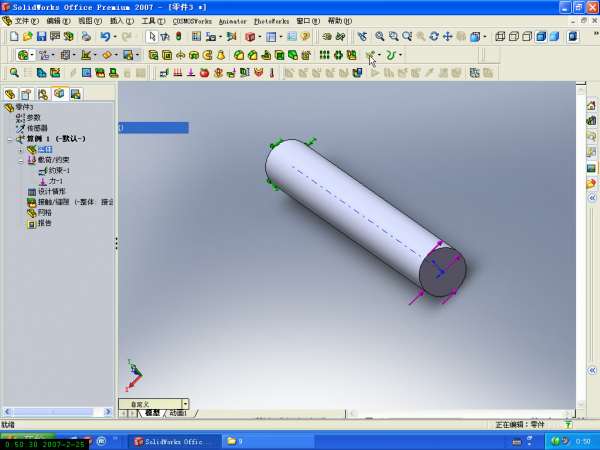Open the folder 9 taskbar button
This screenshot has height=450, width=600.
pos(269,441)
